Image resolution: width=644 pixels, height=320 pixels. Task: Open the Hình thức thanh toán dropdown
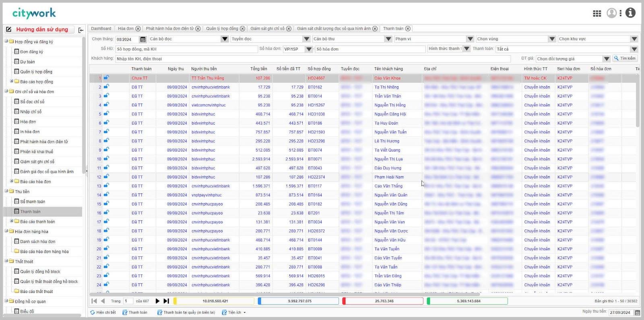point(466,49)
